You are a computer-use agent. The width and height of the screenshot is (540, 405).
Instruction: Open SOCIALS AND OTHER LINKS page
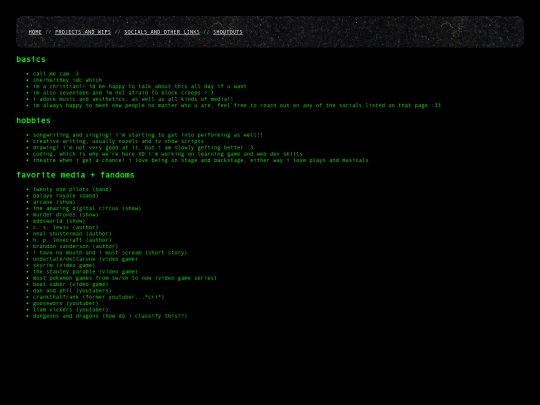162,32
